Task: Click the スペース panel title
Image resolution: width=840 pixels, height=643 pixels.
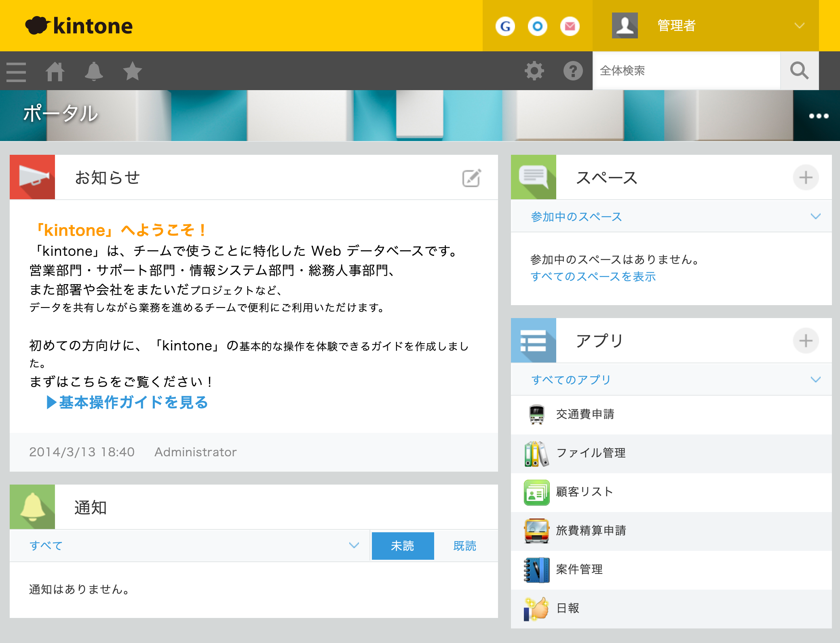Action: 607,177
